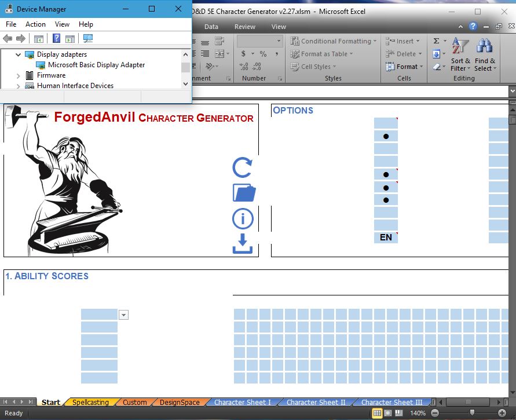Screen dimensions: 516x420
Task: Collapse the Display adapters tree node
Action: tap(19, 54)
